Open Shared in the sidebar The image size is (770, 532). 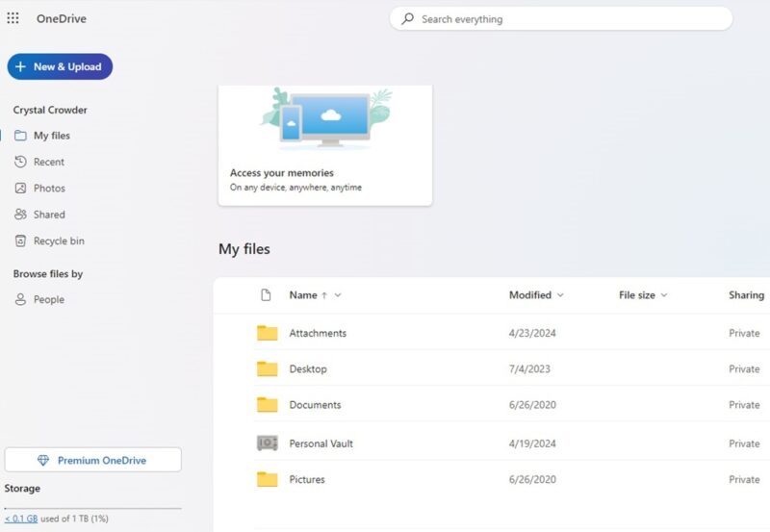(49, 215)
